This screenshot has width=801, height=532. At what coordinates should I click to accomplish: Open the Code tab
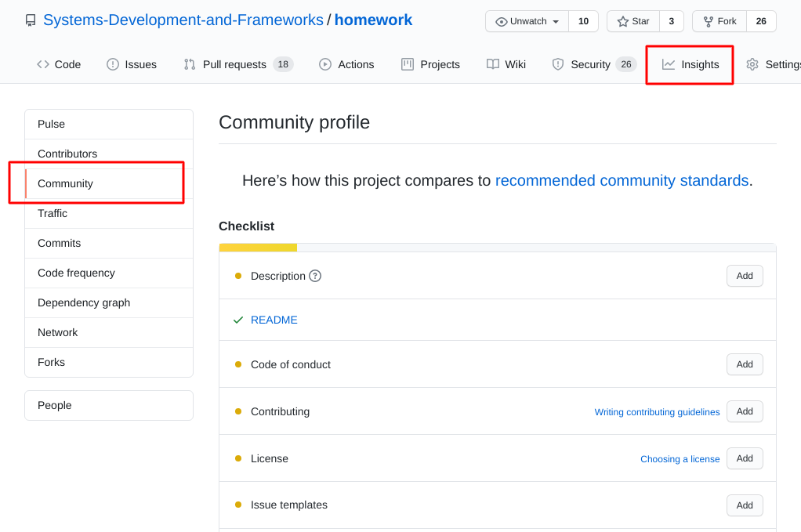pos(59,64)
